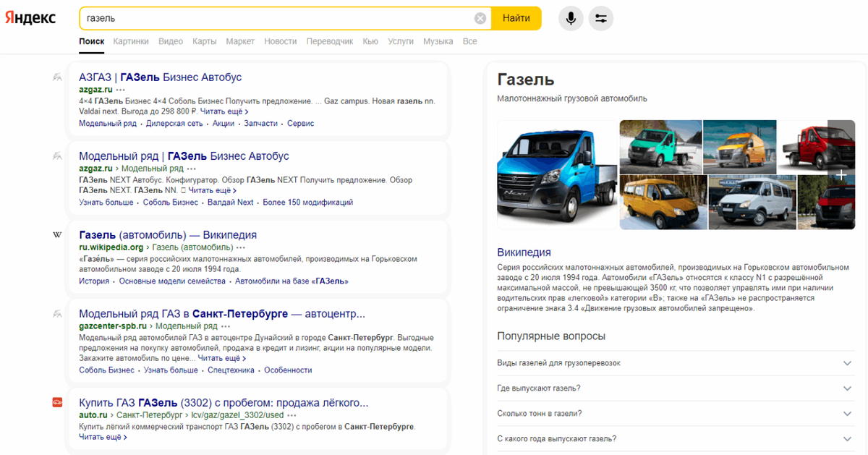Screen dimensions: 868x455
Task: Expand question Виды газелей для грузоперевозок
Action: (x=676, y=362)
